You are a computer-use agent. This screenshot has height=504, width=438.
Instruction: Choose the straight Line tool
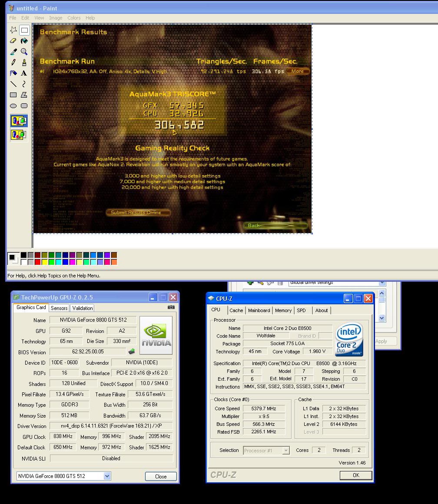pos(13,84)
